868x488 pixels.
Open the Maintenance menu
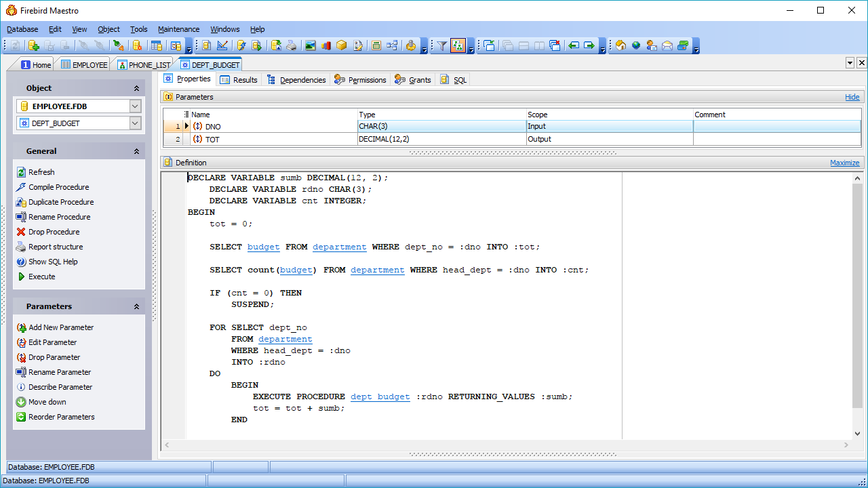point(178,29)
